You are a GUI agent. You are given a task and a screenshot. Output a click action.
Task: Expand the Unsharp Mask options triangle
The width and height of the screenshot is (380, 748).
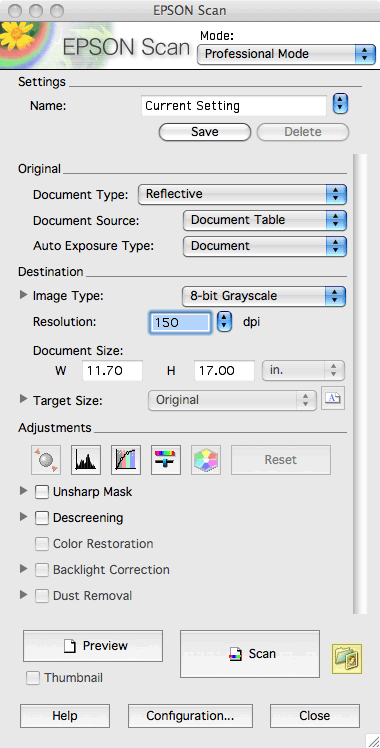[x=23, y=491]
